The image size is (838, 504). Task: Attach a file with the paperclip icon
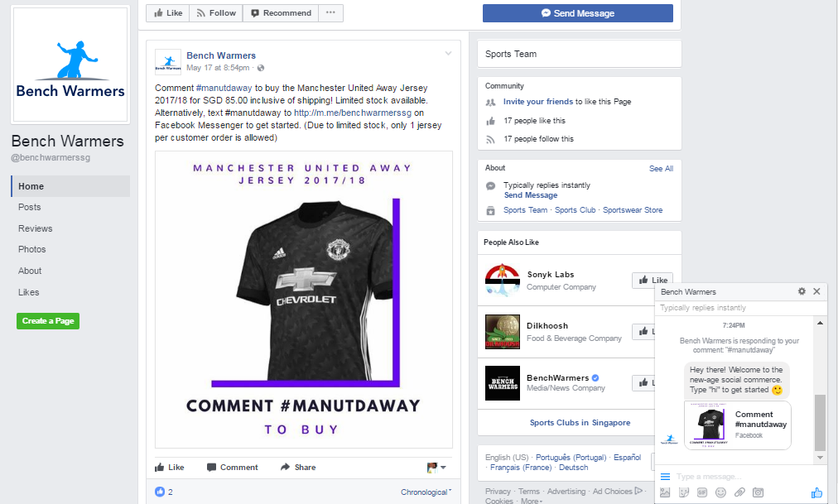coord(739,492)
